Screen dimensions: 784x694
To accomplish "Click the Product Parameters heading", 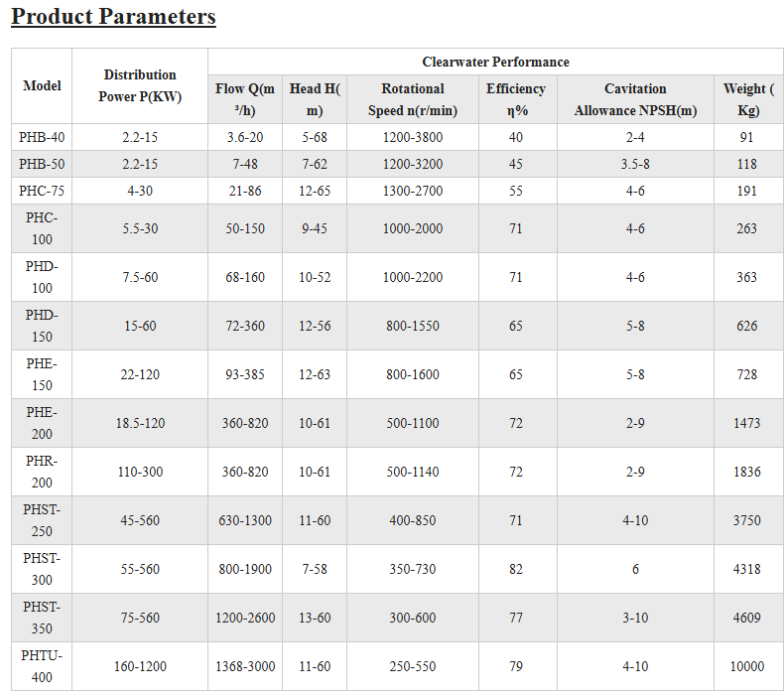I will [113, 17].
